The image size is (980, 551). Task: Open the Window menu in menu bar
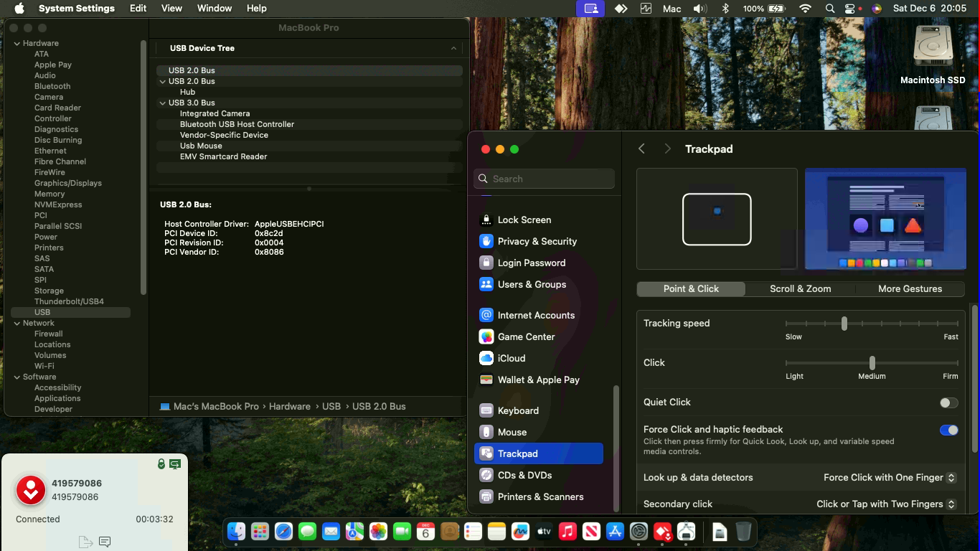point(214,9)
